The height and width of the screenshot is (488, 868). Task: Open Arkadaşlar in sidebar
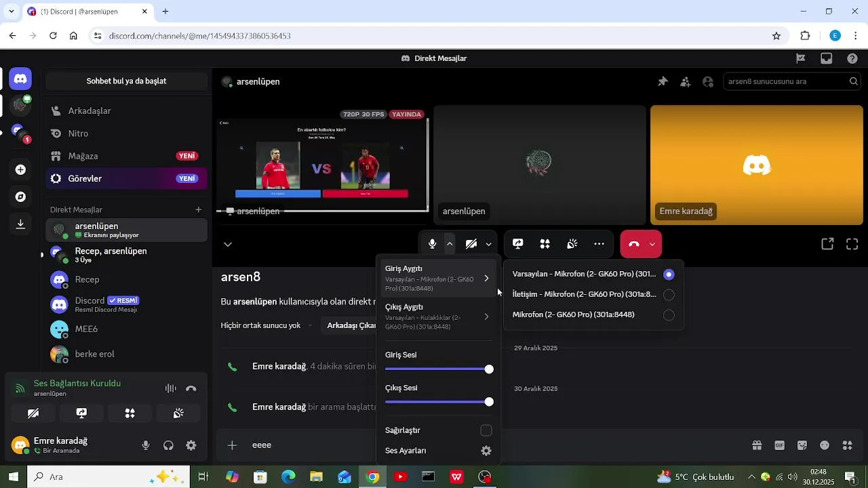[x=127, y=110]
